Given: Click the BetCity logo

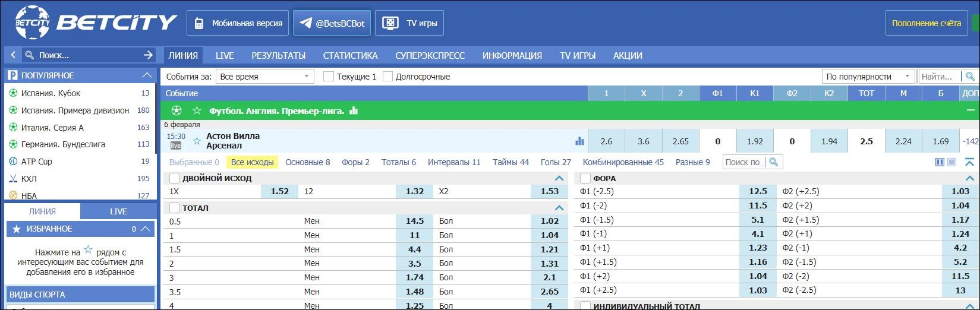Looking at the screenshot, I should coord(96,23).
